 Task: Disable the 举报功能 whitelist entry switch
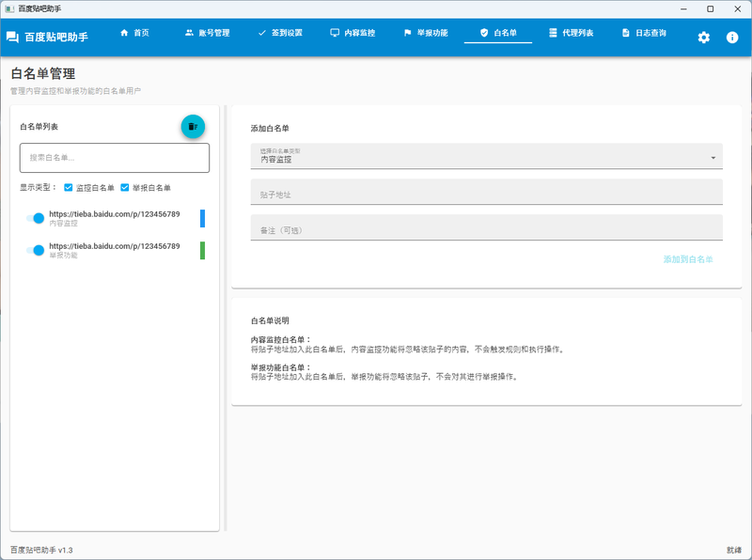(35, 250)
